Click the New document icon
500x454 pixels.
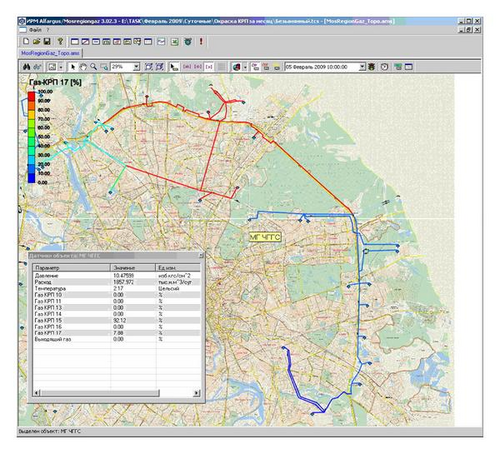click(x=26, y=41)
